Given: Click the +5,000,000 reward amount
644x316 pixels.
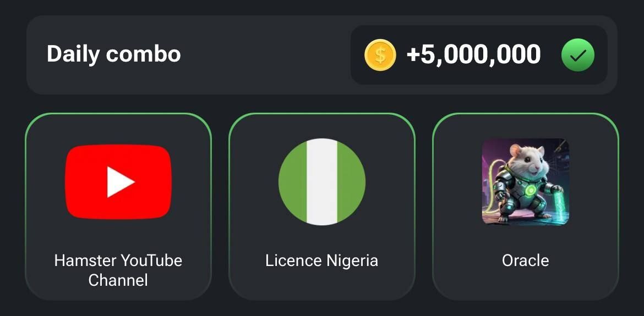Looking at the screenshot, I should click(x=473, y=55).
